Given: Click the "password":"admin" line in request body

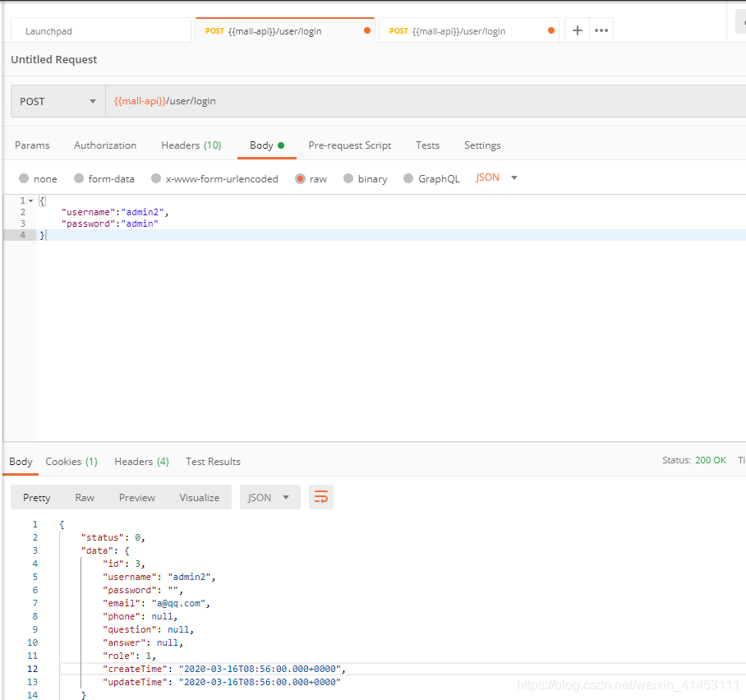Looking at the screenshot, I should (x=110, y=223).
